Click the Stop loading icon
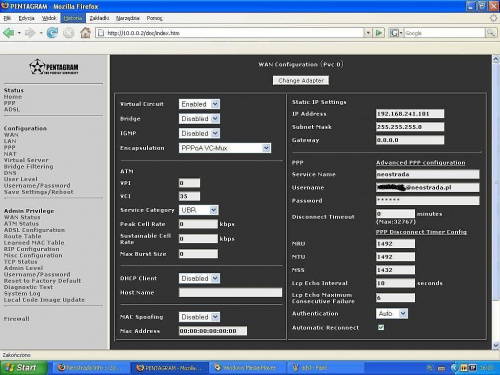The height and width of the screenshot is (375, 500). click(x=69, y=33)
